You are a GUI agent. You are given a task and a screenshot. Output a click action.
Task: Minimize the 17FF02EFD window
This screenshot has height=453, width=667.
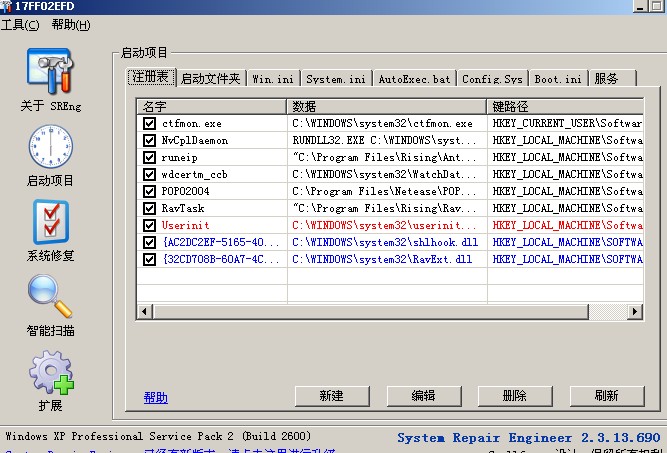coord(640,6)
